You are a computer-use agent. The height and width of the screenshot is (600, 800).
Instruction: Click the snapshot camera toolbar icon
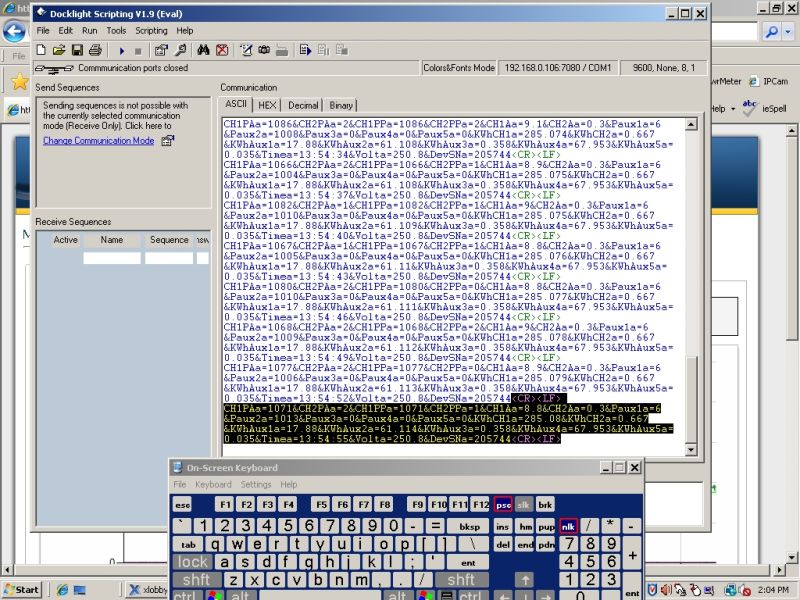coord(264,50)
